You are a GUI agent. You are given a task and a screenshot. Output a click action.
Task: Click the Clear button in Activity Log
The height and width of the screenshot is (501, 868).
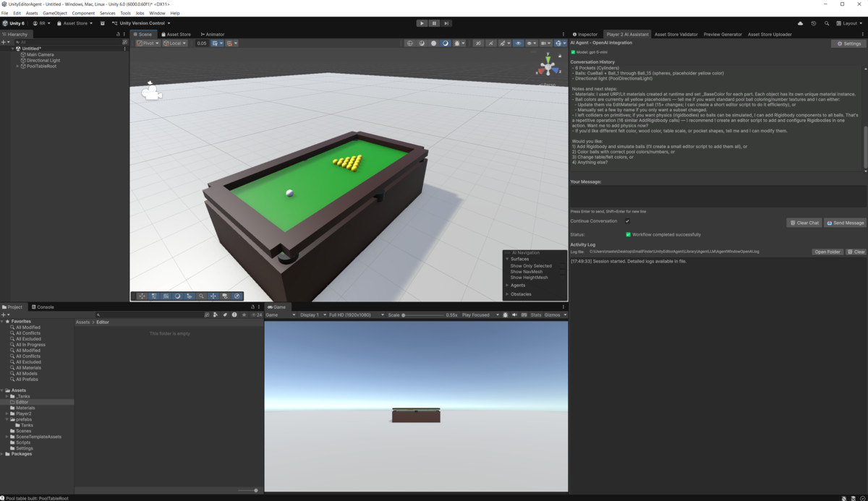coord(856,252)
